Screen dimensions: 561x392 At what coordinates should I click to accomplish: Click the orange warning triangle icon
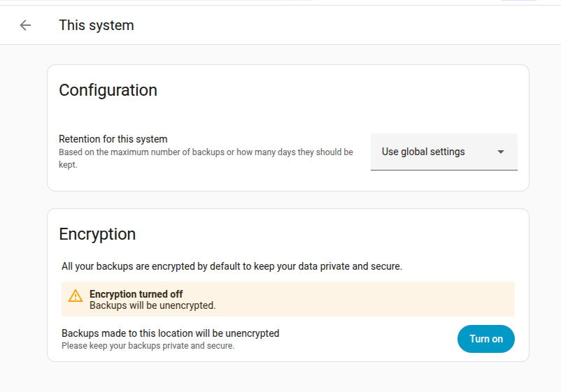click(x=76, y=296)
